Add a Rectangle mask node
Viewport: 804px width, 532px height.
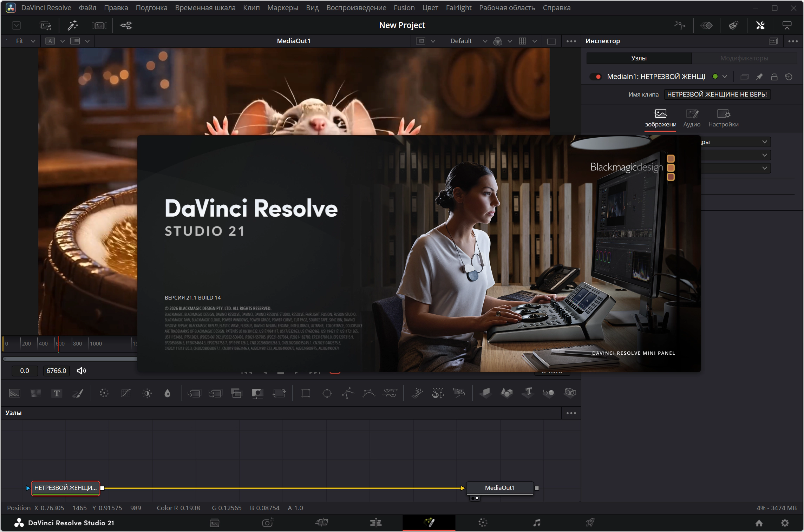306,393
